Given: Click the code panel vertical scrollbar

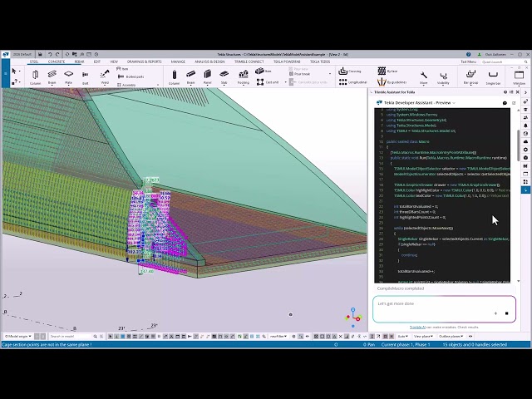Looking at the screenshot, I should click(519, 146).
